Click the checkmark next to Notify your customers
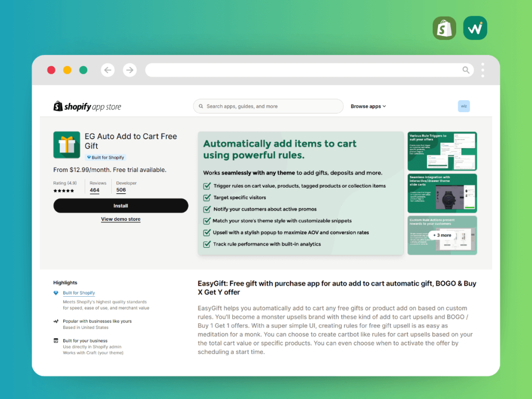Viewport: 532px width, 399px height. [x=207, y=209]
